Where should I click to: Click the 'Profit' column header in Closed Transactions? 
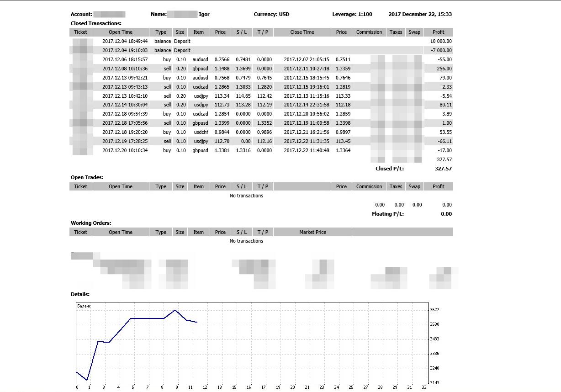click(438, 32)
